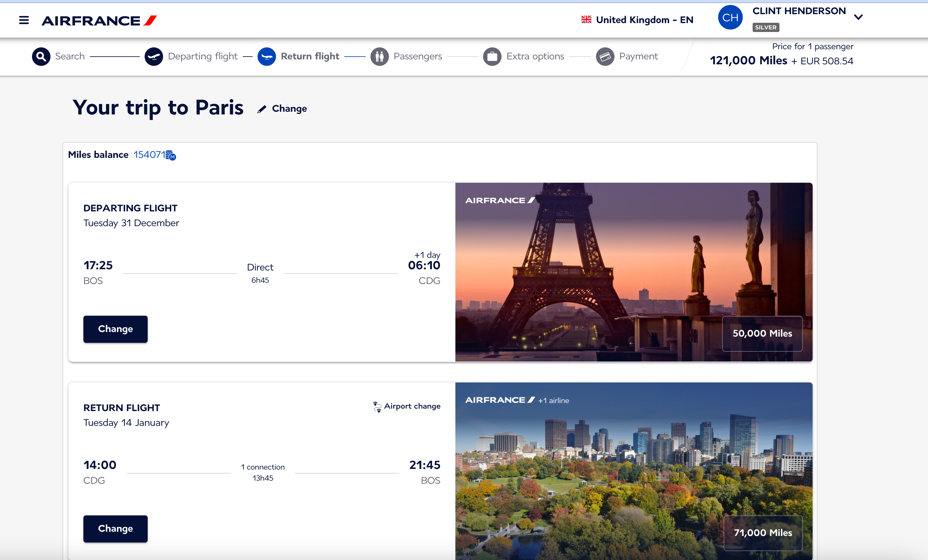
Task: Click the pencil edit icon by the title
Action: (262, 109)
